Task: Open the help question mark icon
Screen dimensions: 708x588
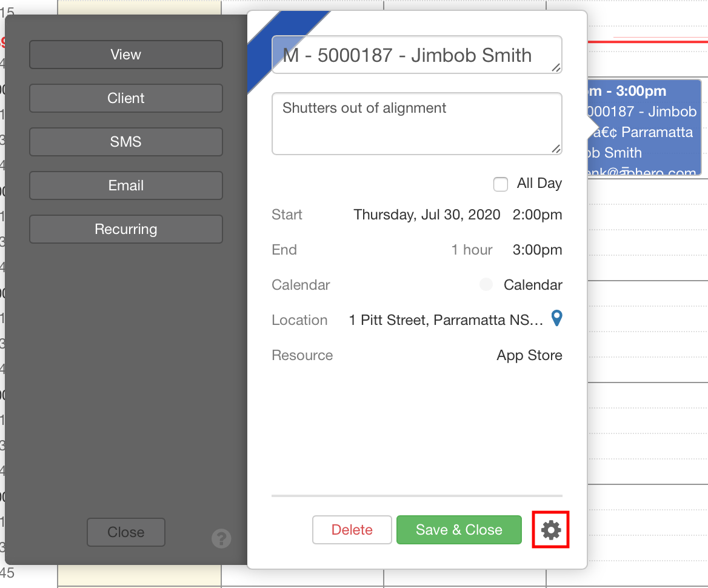Action: pyautogui.click(x=221, y=538)
